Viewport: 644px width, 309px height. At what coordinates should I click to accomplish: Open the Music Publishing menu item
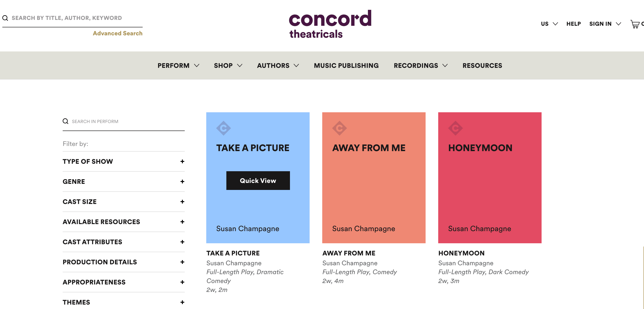pos(346,65)
